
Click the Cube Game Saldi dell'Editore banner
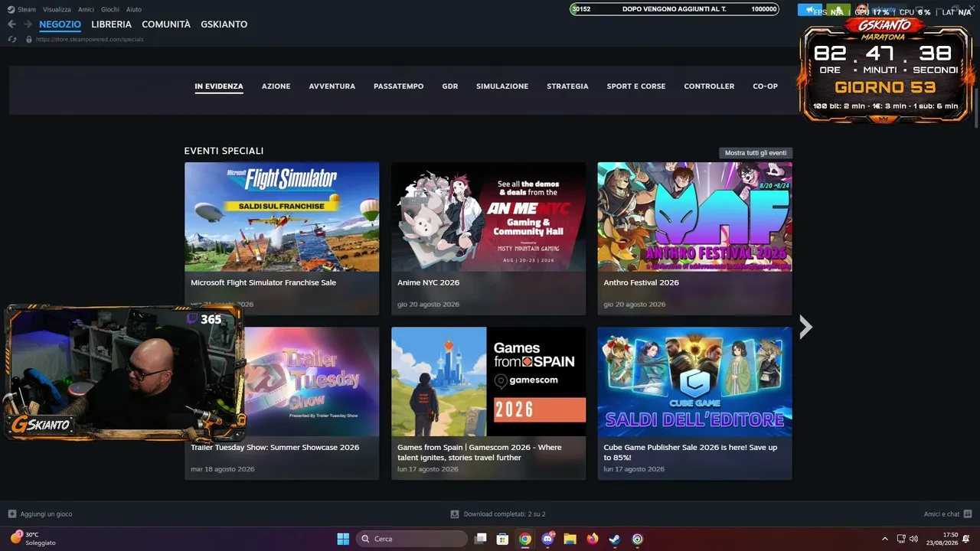(x=695, y=382)
